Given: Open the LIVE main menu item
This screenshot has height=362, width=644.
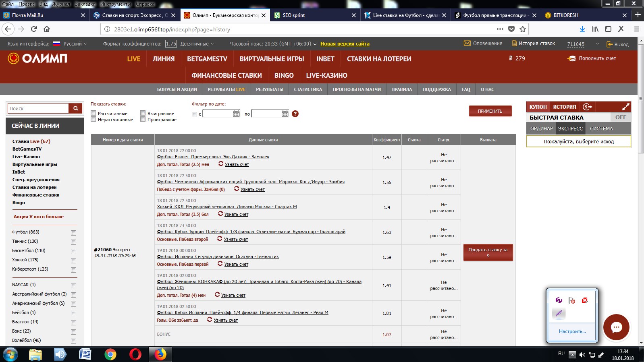Looking at the screenshot, I should [x=134, y=59].
